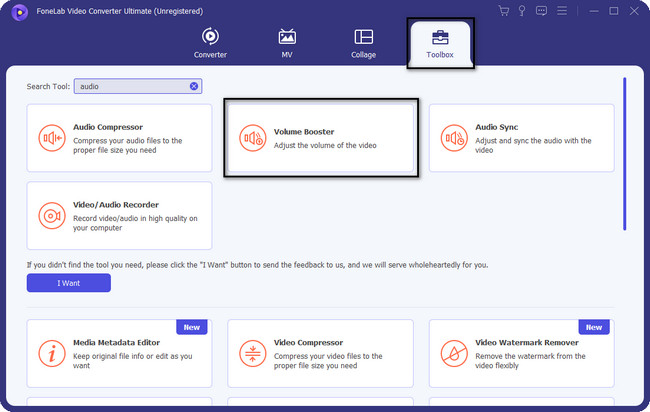
Task: Click "Record video/audio in high quality" description
Action: point(135,223)
